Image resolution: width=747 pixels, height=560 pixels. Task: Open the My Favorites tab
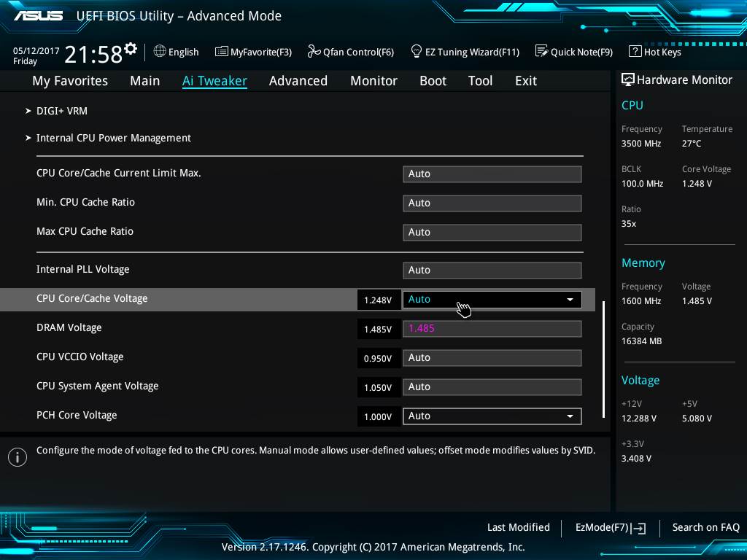click(70, 81)
